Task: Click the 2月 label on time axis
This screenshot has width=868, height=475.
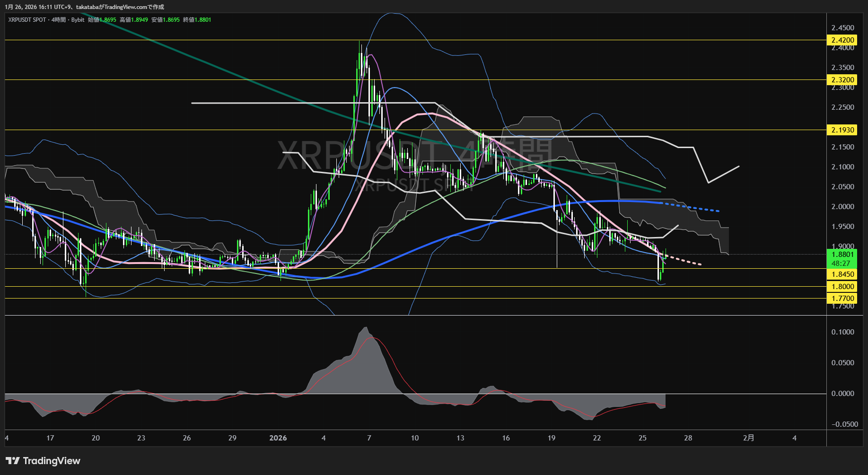Action: 748,438
